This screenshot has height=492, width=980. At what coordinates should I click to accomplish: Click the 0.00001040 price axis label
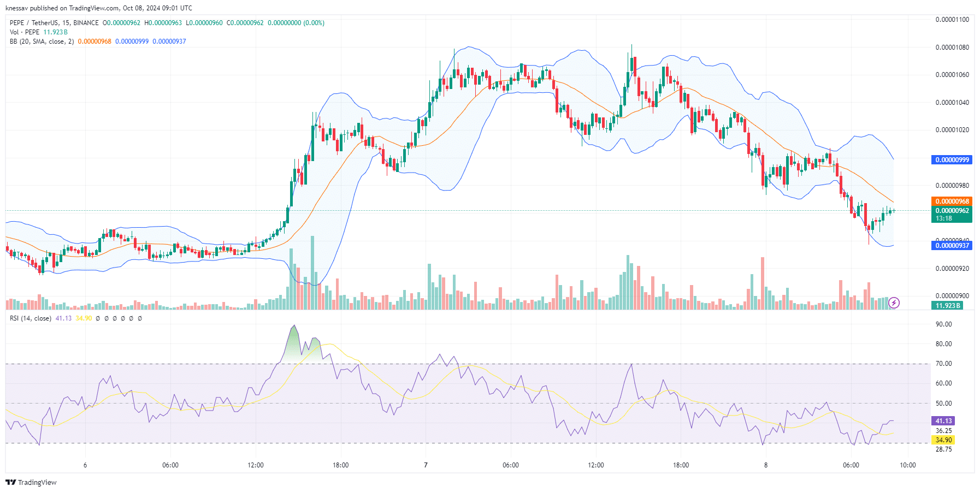[952, 103]
